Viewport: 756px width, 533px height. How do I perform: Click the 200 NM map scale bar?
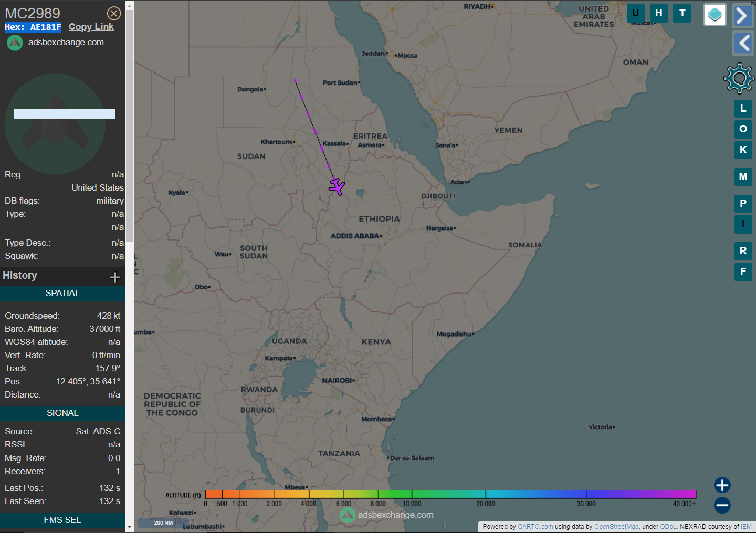[x=163, y=522]
